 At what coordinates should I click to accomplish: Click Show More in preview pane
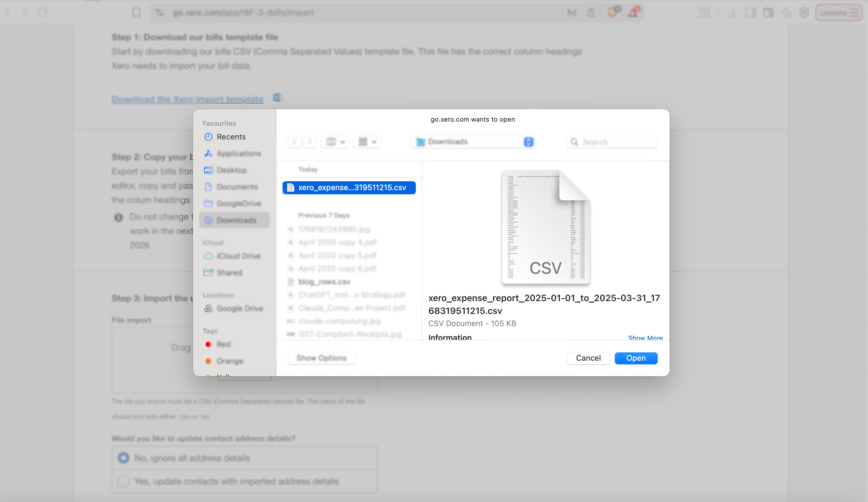coord(645,337)
